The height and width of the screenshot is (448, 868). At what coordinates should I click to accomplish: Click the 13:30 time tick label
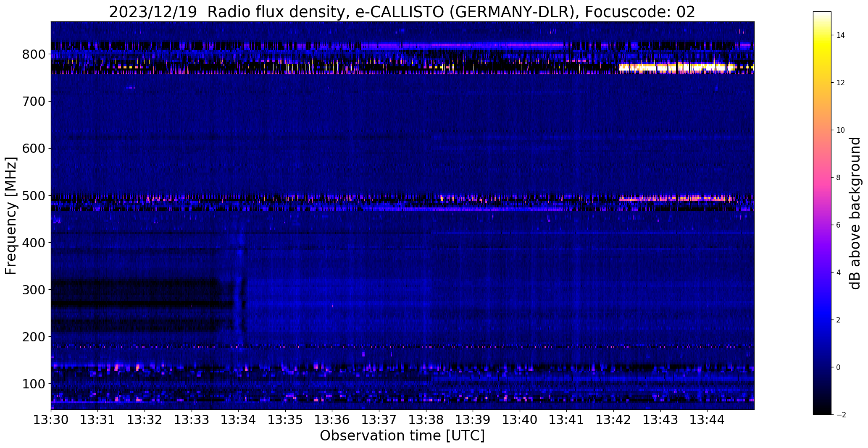(x=51, y=420)
